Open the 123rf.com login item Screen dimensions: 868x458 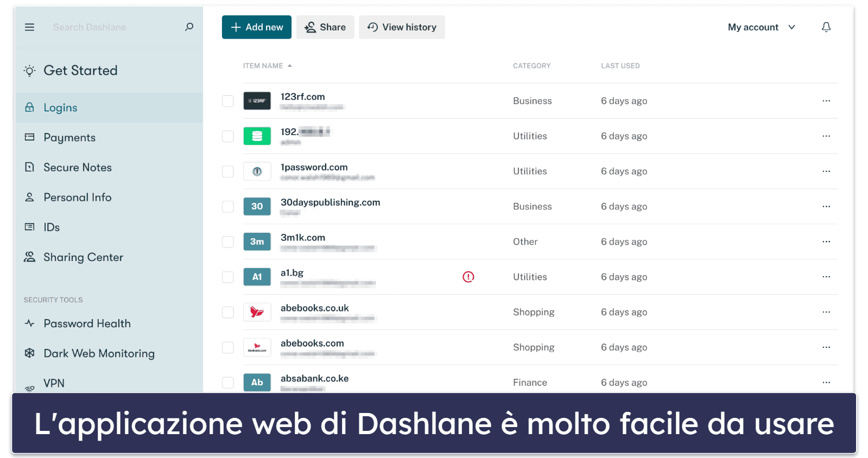coord(302,97)
